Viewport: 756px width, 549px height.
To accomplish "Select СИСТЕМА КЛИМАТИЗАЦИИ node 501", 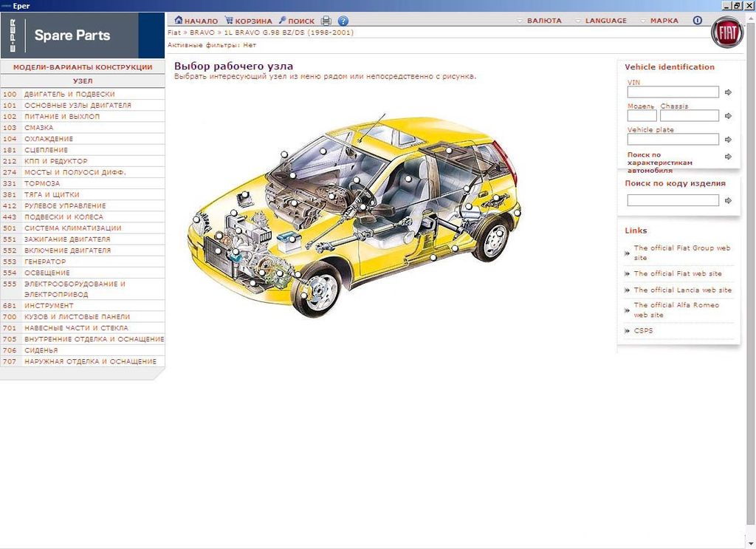I will (72, 228).
